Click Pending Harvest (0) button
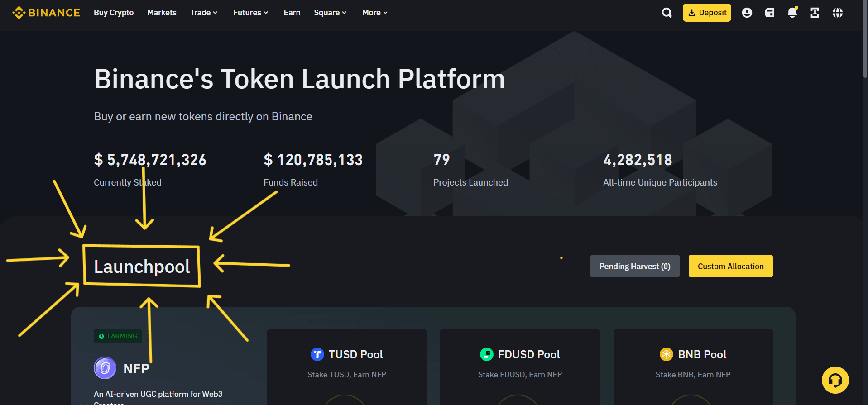 click(x=635, y=266)
